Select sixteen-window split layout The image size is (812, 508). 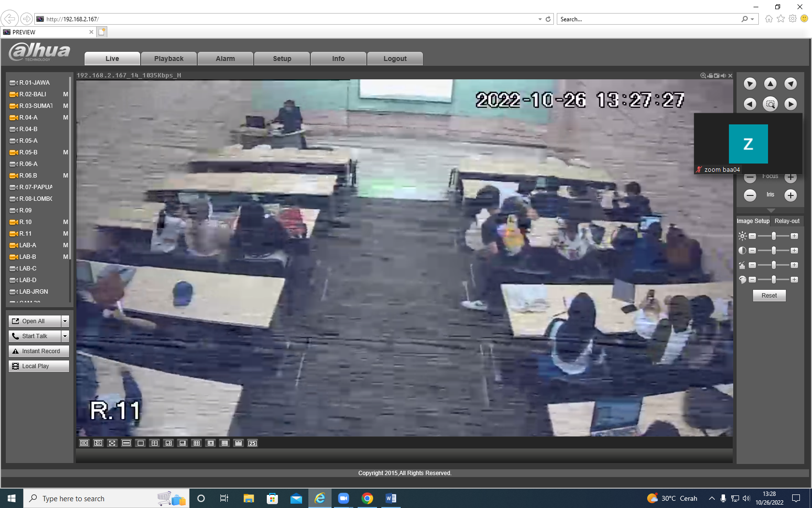pos(224,443)
